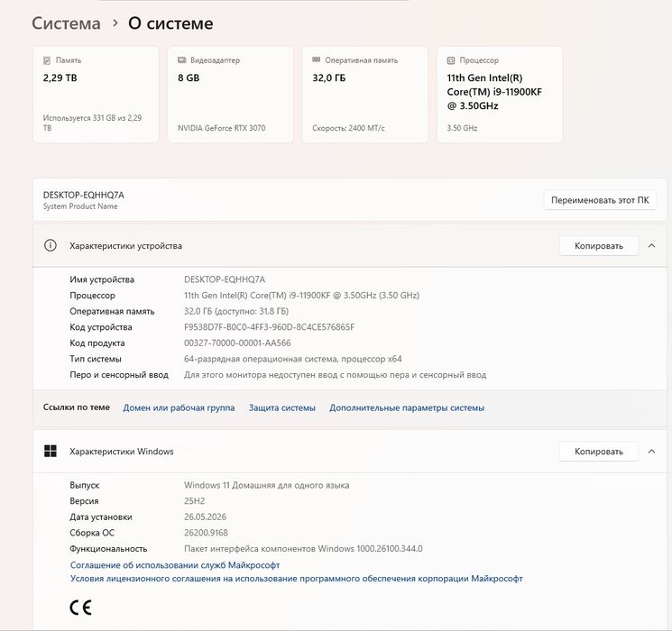Select install date 26.05.2026

point(206,517)
